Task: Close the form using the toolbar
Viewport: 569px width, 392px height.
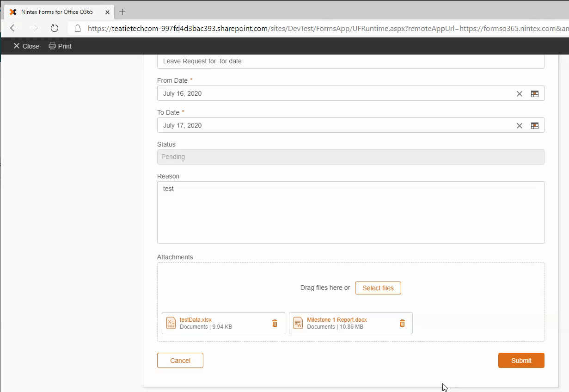Action: pyautogui.click(x=26, y=46)
